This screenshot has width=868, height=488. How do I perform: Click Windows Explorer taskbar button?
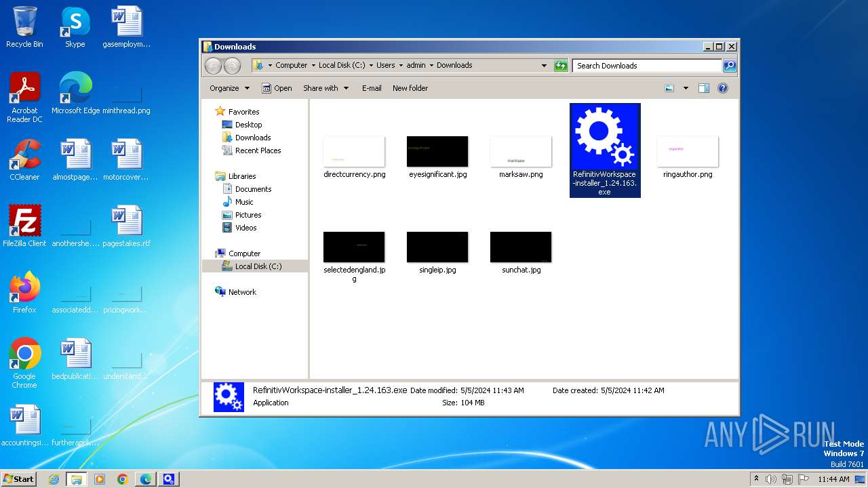tap(77, 479)
